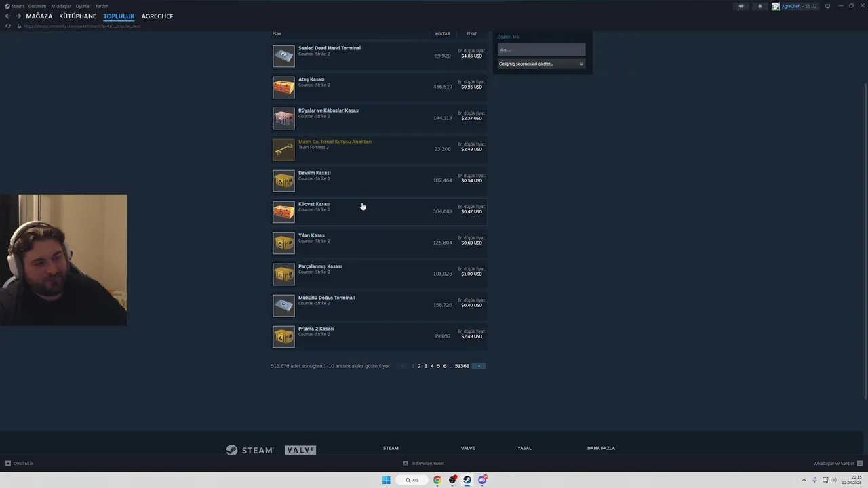Click the Windows taskbar search box

(x=412, y=480)
